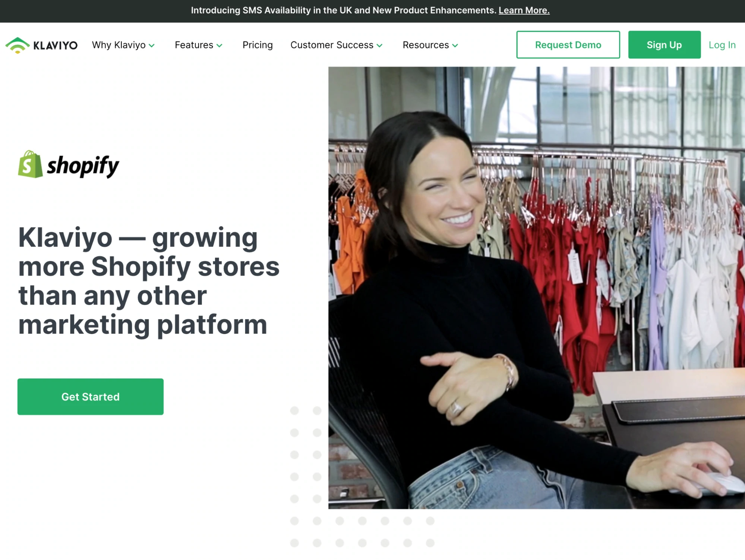The image size is (745, 560).
Task: Click the hero image thumbnail
Action: (x=536, y=287)
